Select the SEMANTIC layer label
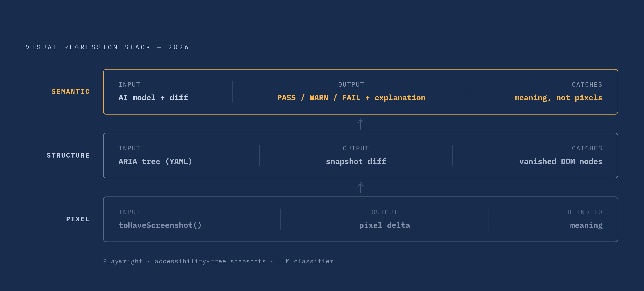This screenshot has width=644, height=291. pos(70,92)
